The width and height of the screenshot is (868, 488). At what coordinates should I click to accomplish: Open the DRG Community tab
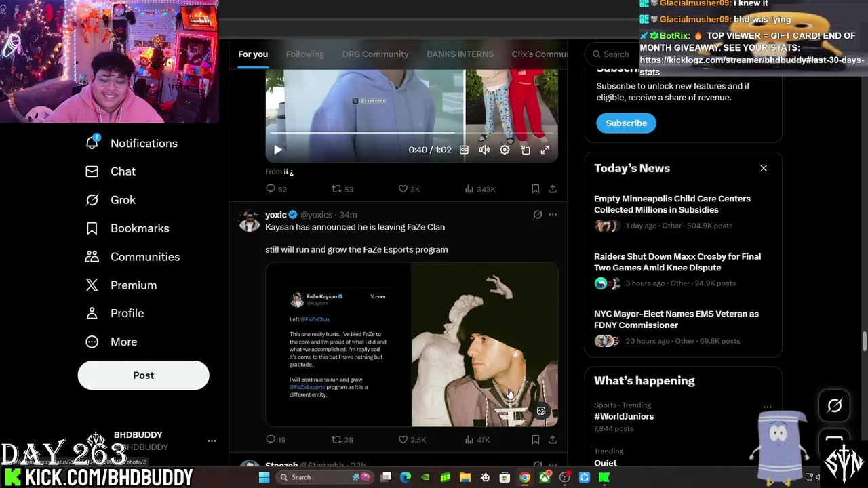pyautogui.click(x=375, y=54)
